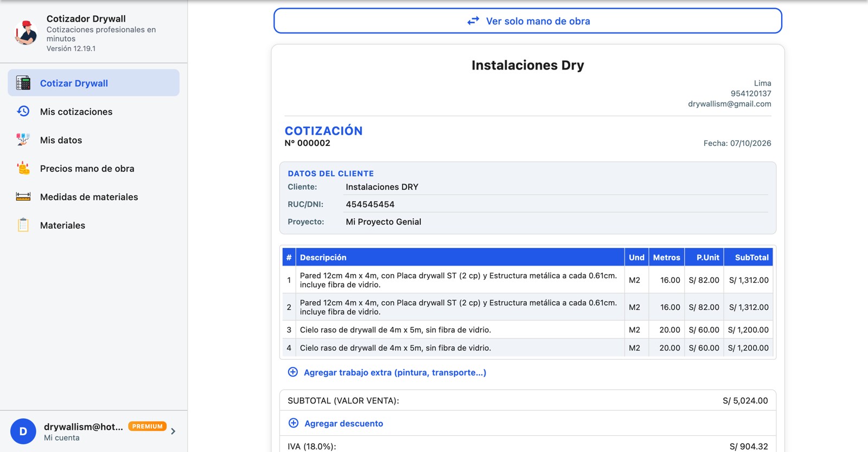Viewport: 868px width, 452px height.
Task: Open Medidas de materiales
Action: [94, 196]
